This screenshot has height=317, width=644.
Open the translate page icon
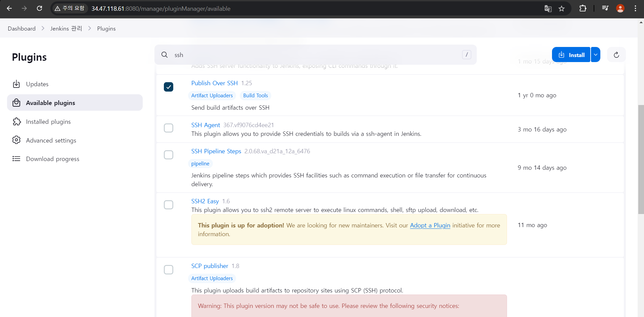pos(548,8)
